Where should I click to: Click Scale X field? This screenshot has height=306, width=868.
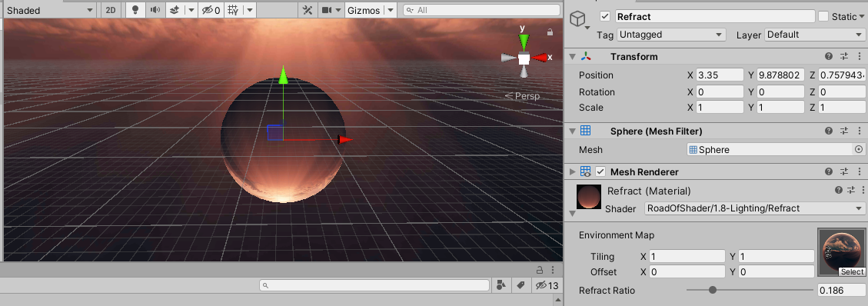(719, 108)
